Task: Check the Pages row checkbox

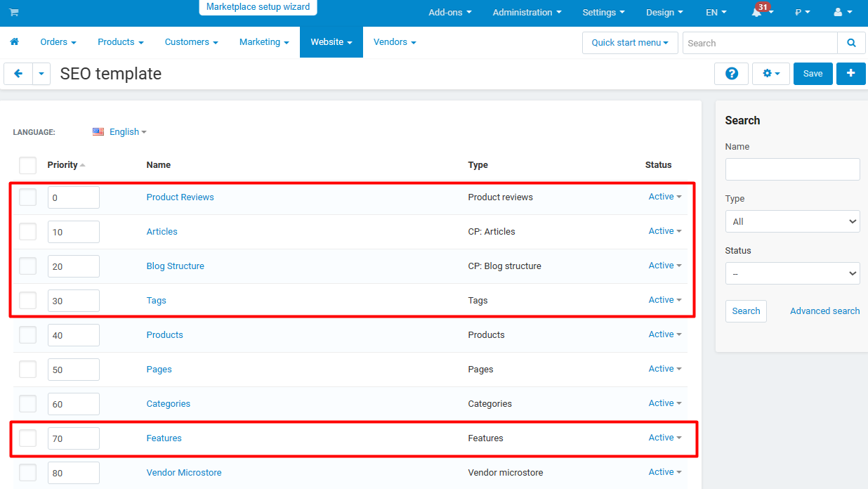Action: tap(28, 370)
